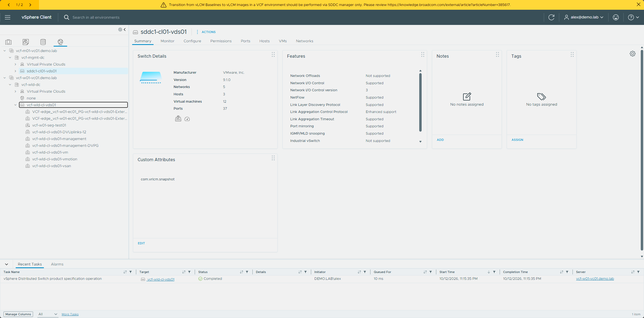Select the Networking inventory view icon

60,42
